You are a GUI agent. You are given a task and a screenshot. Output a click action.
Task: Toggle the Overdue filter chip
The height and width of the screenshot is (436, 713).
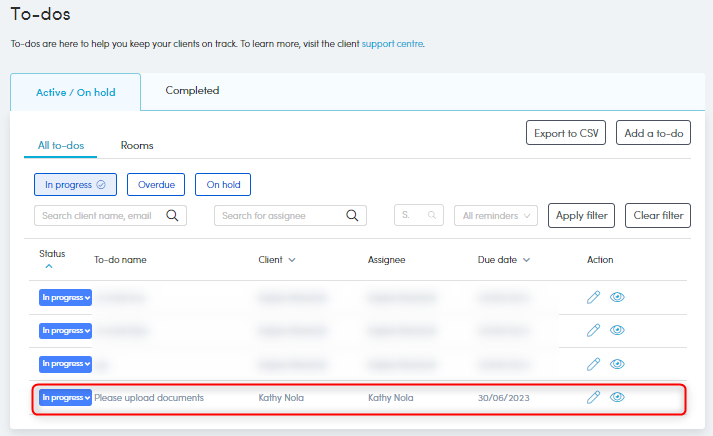(156, 184)
